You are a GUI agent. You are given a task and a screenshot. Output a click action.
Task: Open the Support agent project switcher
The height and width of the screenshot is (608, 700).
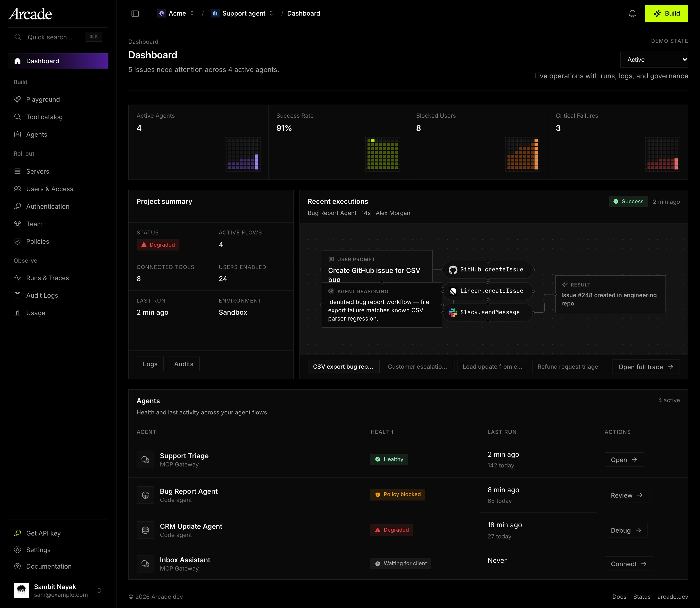(242, 14)
